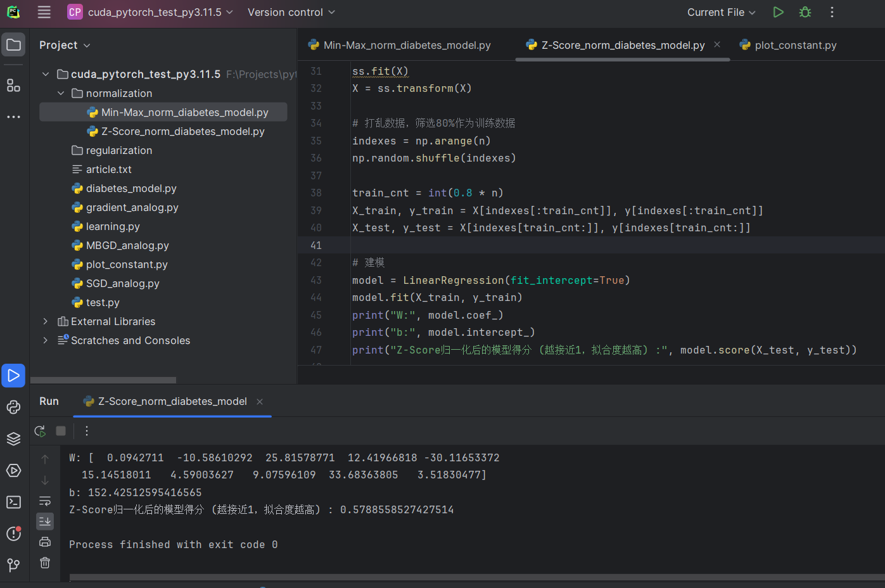The width and height of the screenshot is (885, 588).
Task: Open the Current File run configuration dropdown
Action: [722, 12]
